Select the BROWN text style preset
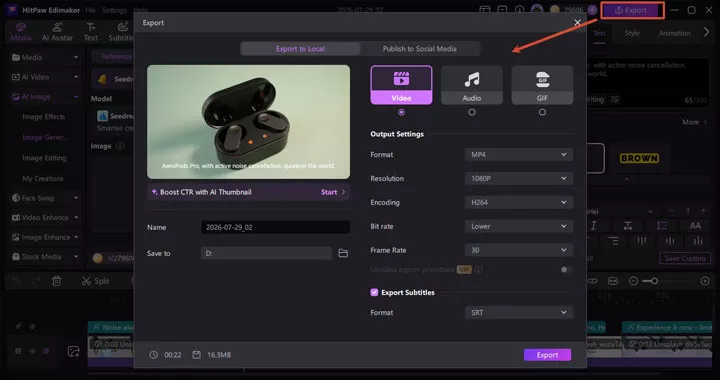Viewport: 720px width, 380px height. coord(639,158)
